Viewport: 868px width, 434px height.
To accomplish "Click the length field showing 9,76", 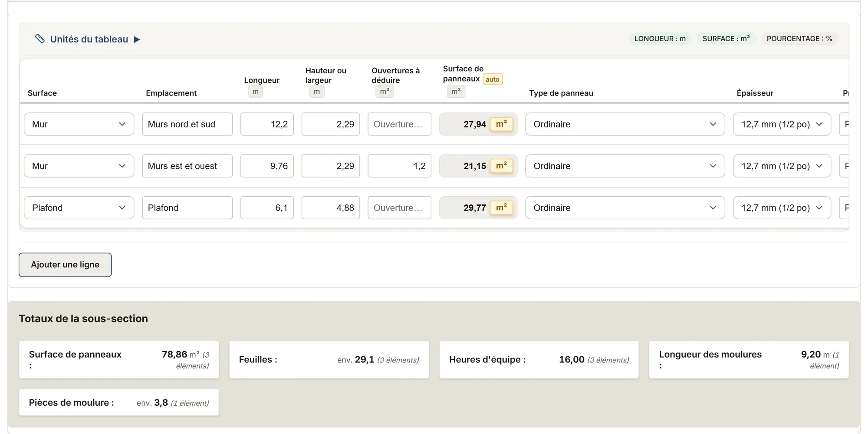I will 267,166.
